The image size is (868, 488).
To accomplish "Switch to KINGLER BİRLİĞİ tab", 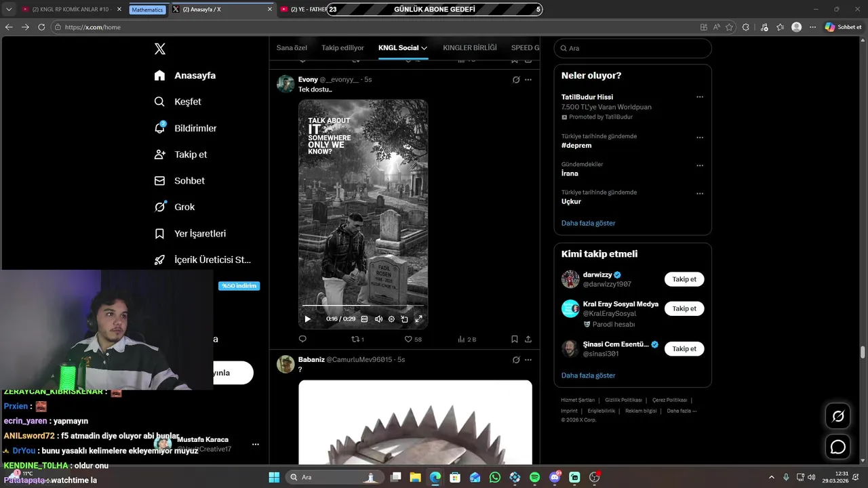I will coord(470,47).
